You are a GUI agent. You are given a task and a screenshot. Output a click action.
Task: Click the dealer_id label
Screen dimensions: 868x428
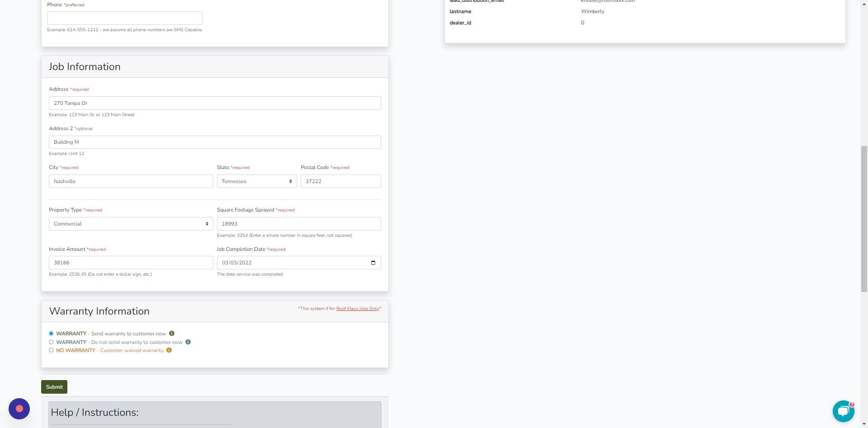[x=460, y=23]
